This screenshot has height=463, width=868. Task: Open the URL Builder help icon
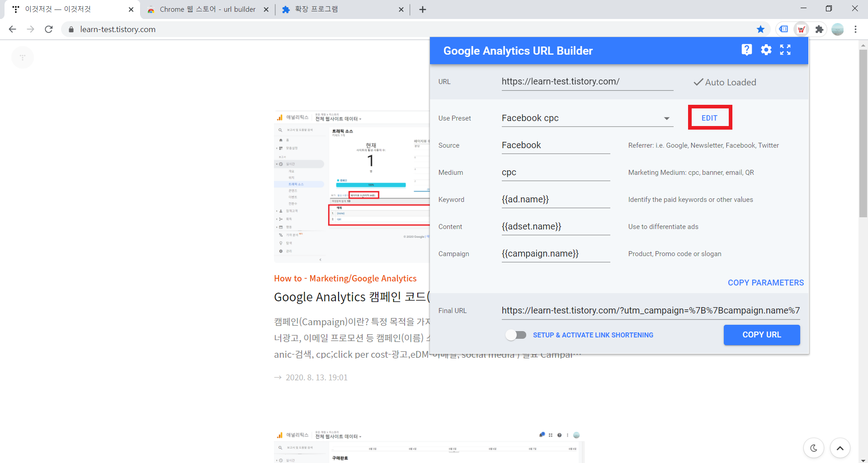746,50
